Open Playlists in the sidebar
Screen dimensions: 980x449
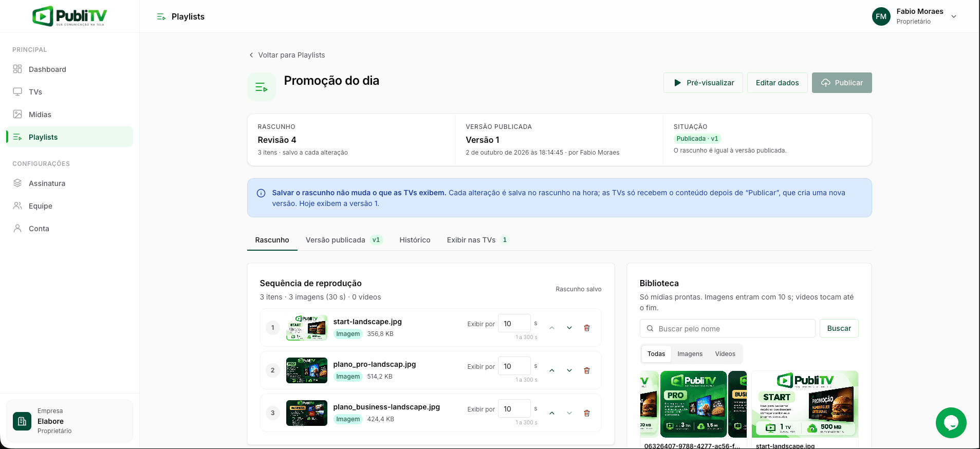tap(69, 137)
